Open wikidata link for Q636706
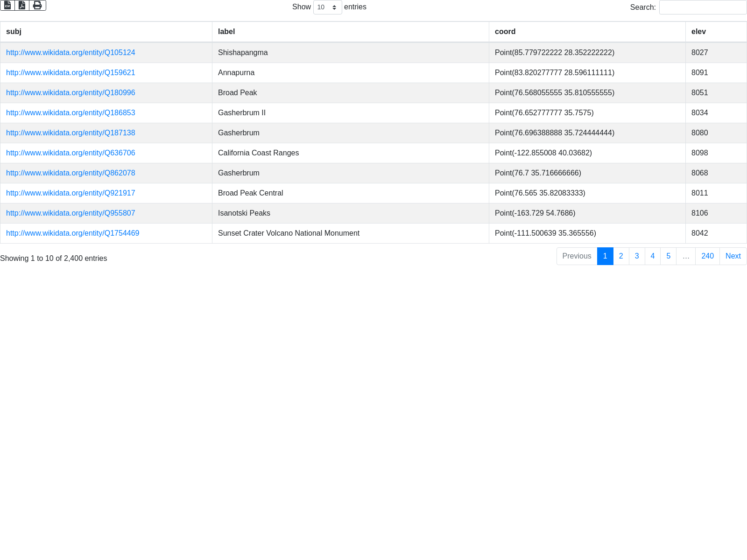This screenshot has height=560, width=747. 70,153
